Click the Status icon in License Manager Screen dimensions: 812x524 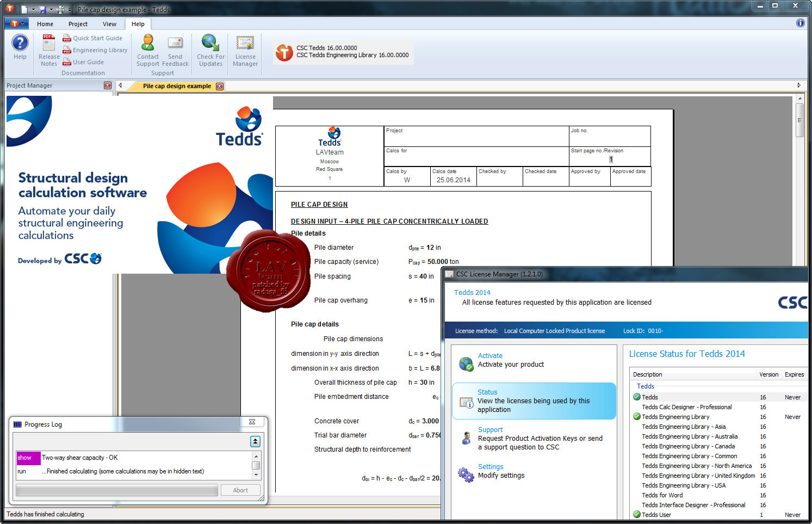466,402
